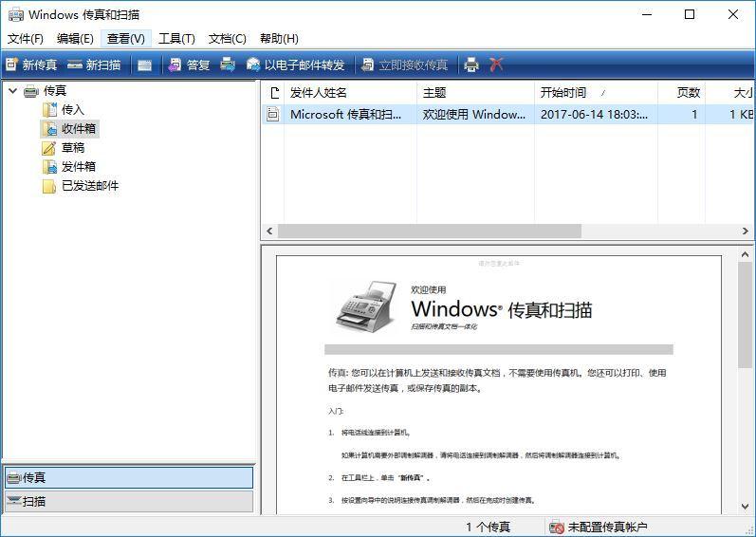The image size is (756, 537).
Task: Click the Windows 传真和扫描 title bar icon
Action: point(16,15)
